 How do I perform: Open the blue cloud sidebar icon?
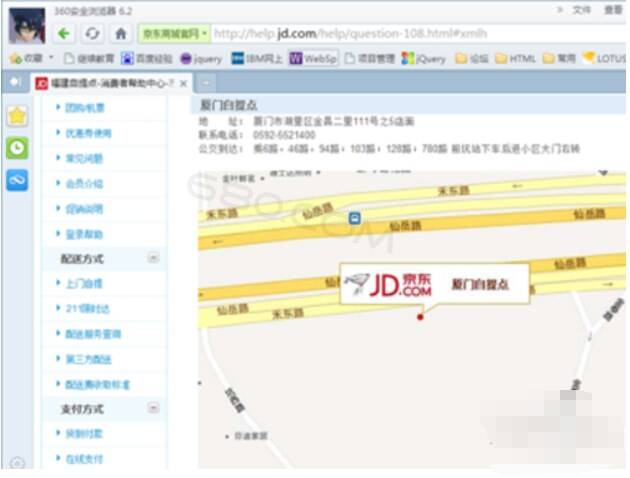17,180
